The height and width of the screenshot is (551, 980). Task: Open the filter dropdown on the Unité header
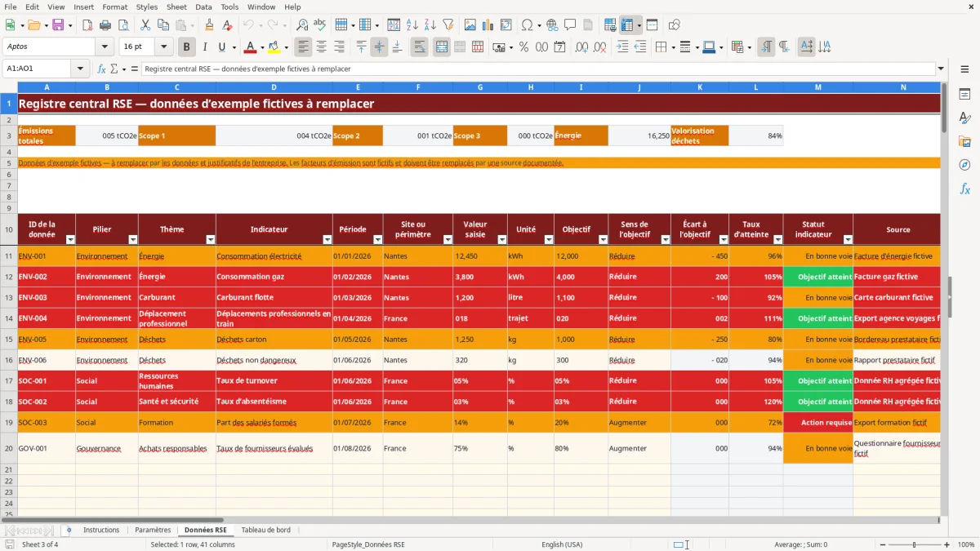point(548,239)
